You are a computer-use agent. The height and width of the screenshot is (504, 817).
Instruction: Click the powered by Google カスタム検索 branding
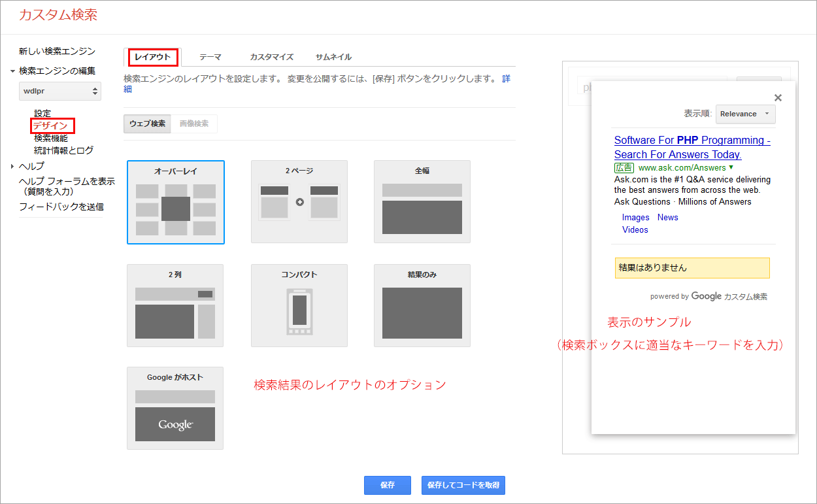[709, 296]
